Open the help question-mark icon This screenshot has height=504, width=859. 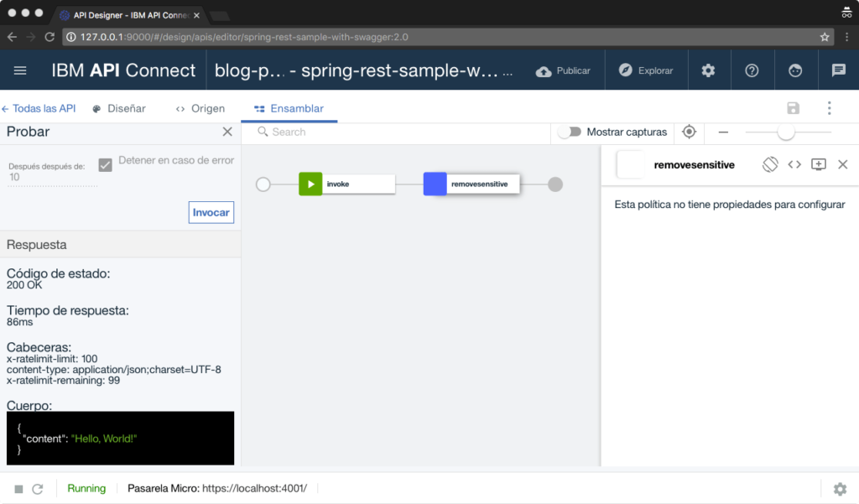752,70
